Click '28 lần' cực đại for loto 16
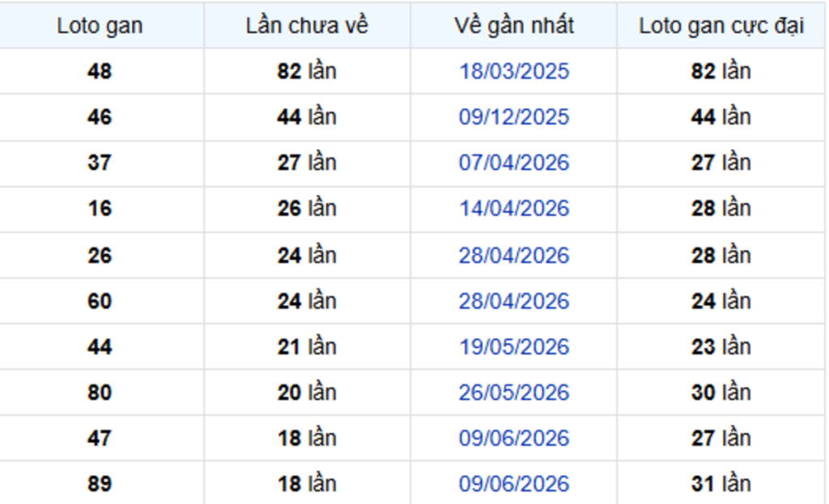829x504 pixels. tap(721, 209)
